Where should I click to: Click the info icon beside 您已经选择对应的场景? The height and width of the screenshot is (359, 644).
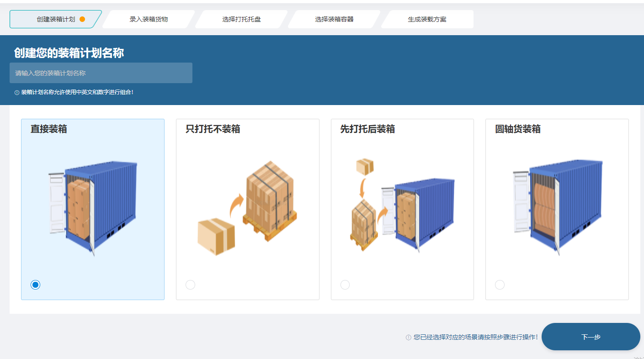(x=409, y=338)
